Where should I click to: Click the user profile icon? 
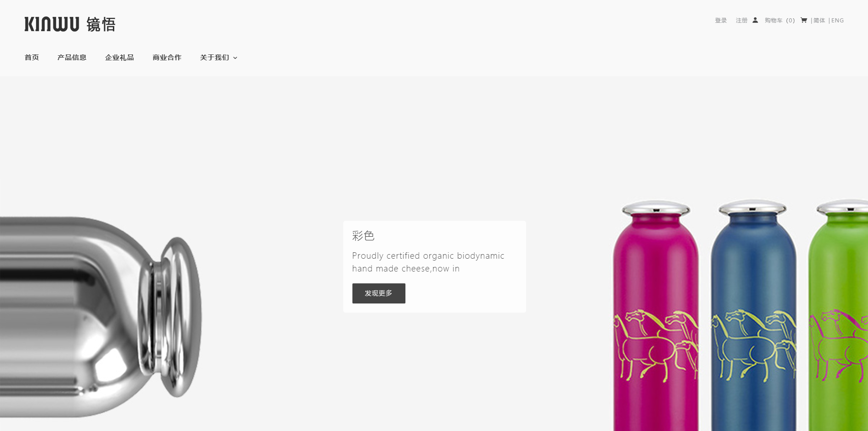pos(755,20)
